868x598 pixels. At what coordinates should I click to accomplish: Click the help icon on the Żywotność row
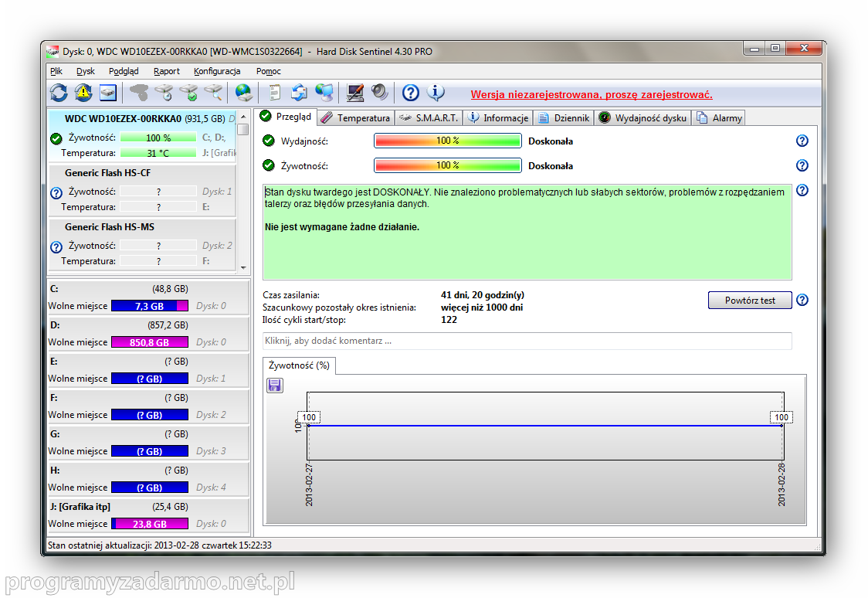click(x=802, y=165)
